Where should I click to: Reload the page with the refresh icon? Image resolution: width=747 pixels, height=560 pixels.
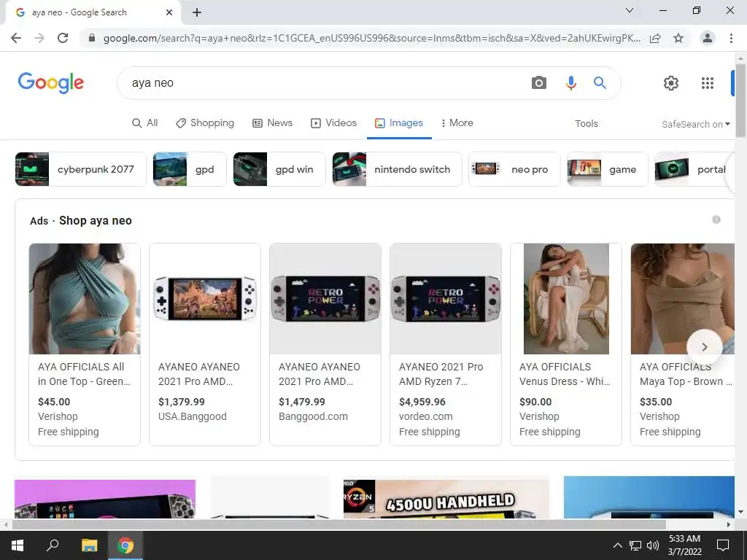63,38
